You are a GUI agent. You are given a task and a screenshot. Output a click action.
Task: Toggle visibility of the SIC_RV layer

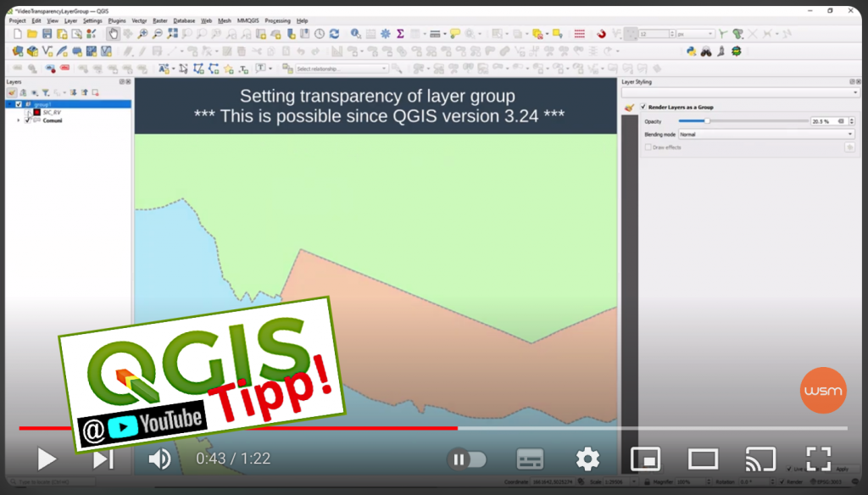(26, 113)
